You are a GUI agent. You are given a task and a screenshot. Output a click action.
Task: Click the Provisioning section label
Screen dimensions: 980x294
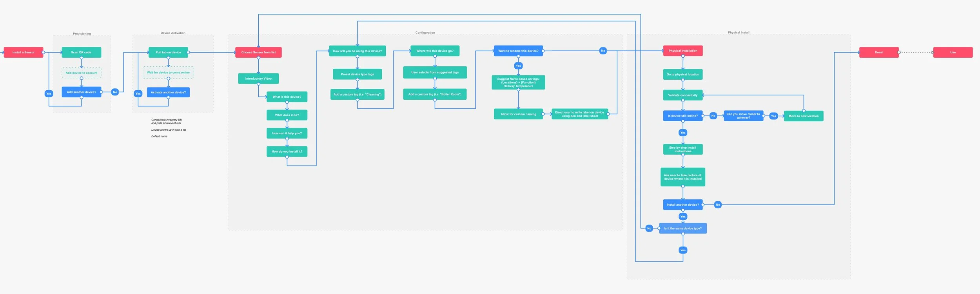[x=82, y=34]
